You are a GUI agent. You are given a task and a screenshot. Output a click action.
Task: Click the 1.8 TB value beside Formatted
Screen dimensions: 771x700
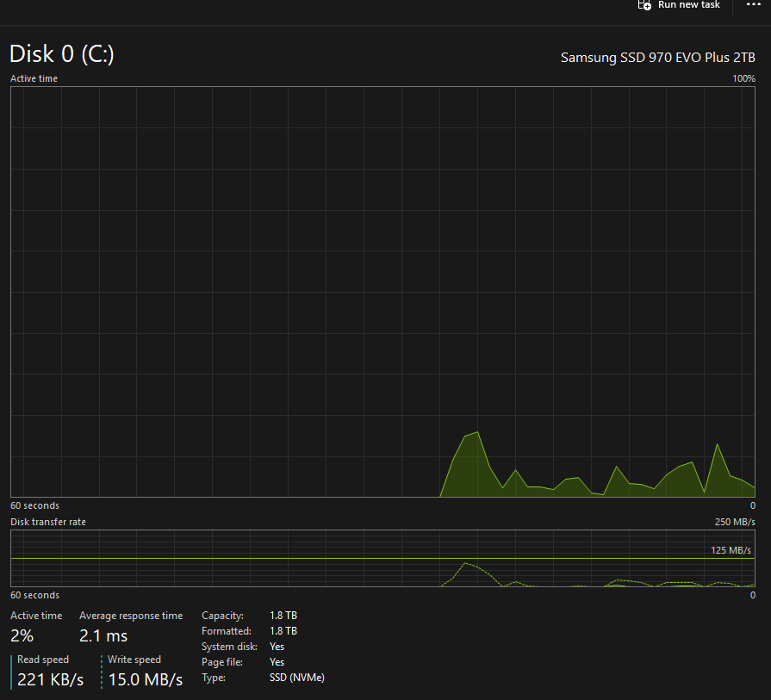(283, 631)
